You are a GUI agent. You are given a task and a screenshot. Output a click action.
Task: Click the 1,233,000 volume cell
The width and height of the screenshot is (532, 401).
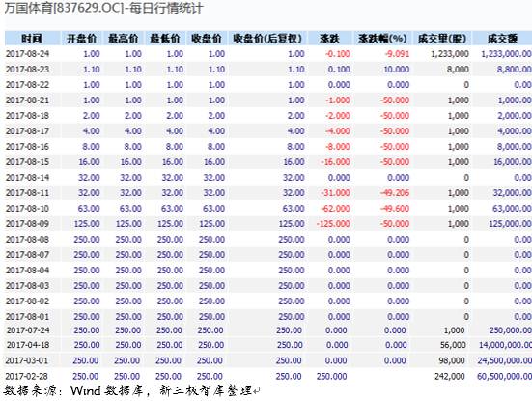[x=450, y=54]
